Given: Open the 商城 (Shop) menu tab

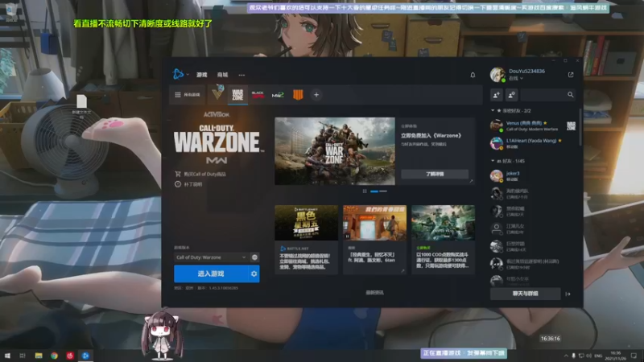Looking at the screenshot, I should click(x=222, y=75).
